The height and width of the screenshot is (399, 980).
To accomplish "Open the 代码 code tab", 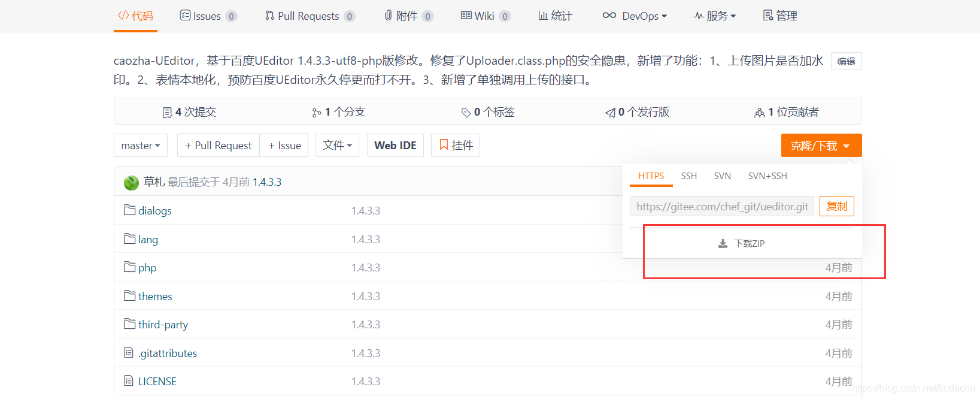I will click(x=135, y=16).
